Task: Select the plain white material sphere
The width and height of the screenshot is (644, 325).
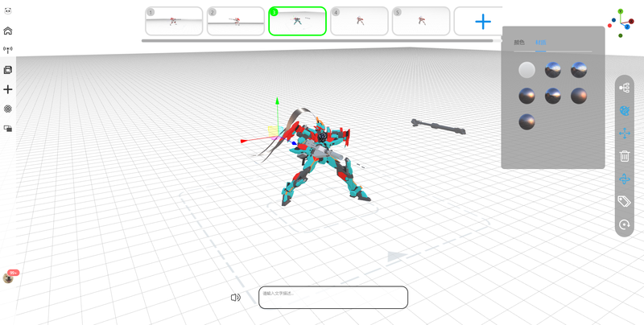Action: [x=526, y=70]
